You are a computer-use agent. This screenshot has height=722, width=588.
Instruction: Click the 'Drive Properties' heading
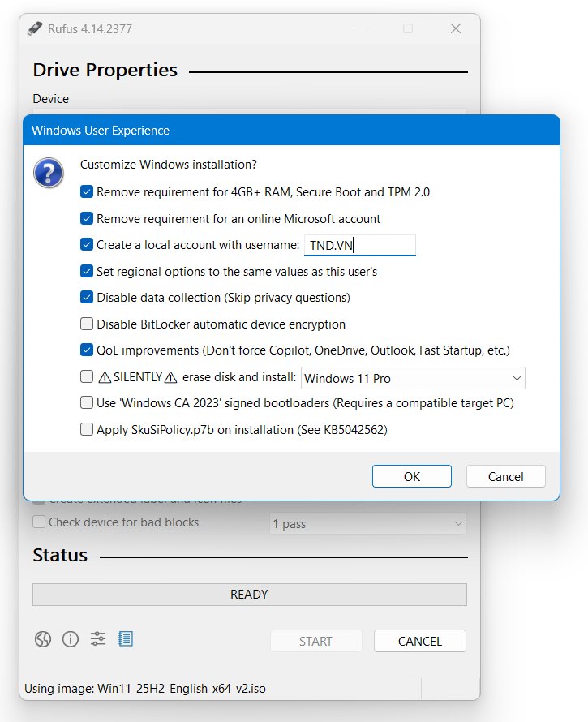(x=105, y=70)
